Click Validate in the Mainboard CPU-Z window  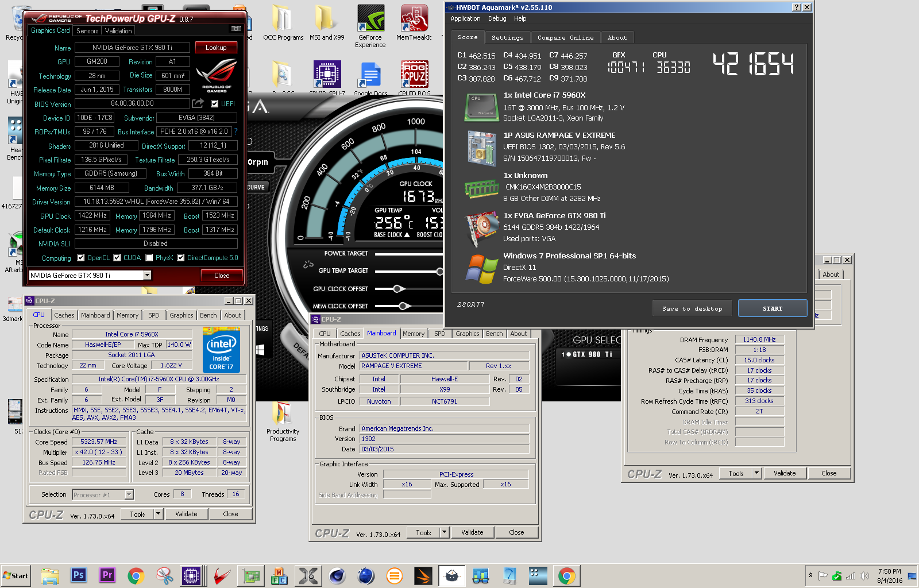472,532
